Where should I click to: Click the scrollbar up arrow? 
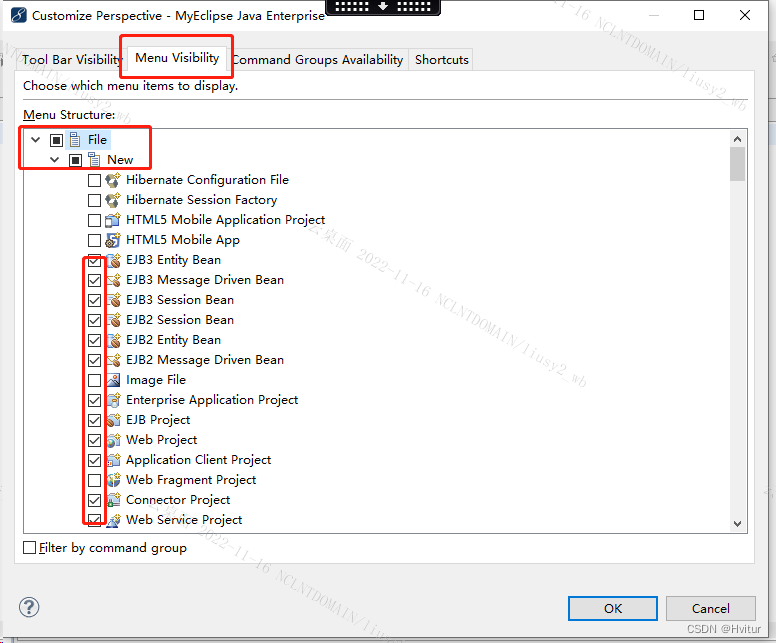point(737,139)
